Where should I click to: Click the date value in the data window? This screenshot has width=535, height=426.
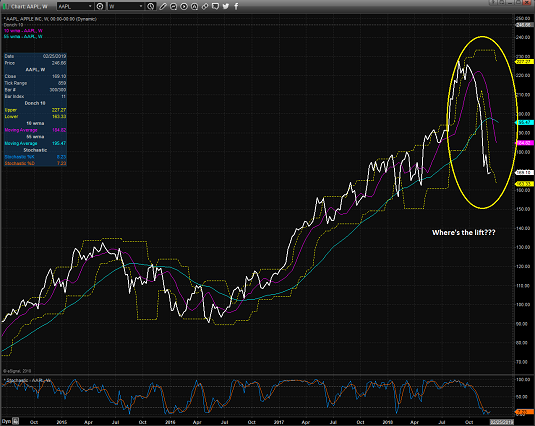54,56
